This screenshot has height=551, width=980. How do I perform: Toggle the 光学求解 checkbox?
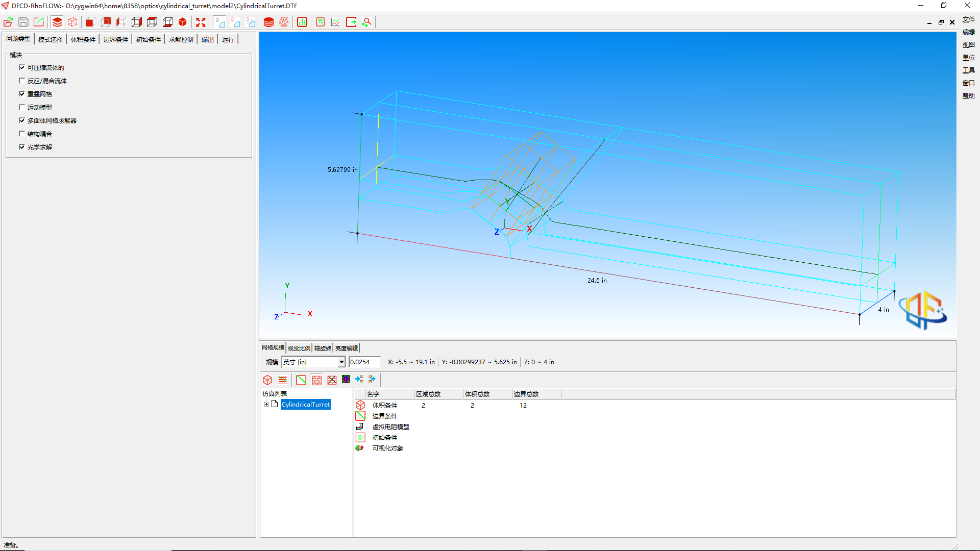click(x=22, y=147)
